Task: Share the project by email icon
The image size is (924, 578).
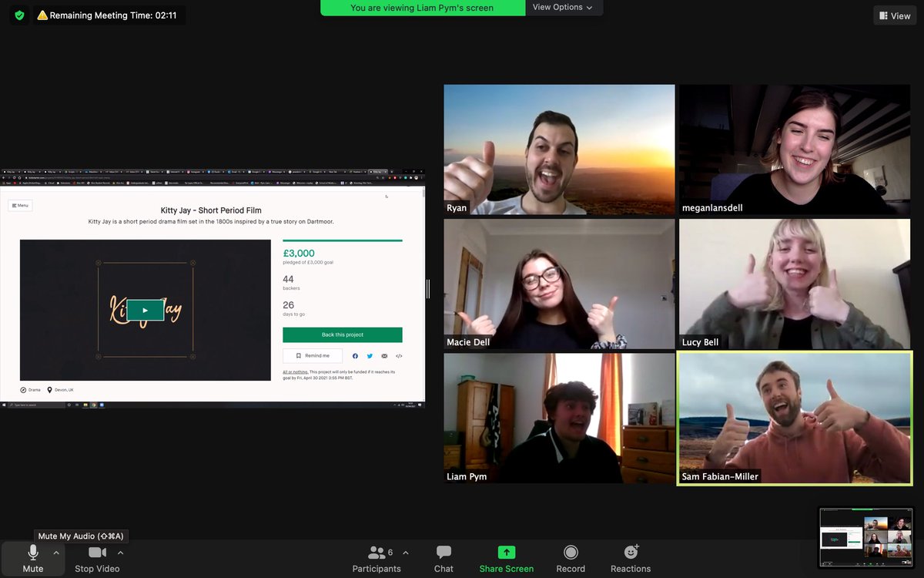Action: click(384, 356)
